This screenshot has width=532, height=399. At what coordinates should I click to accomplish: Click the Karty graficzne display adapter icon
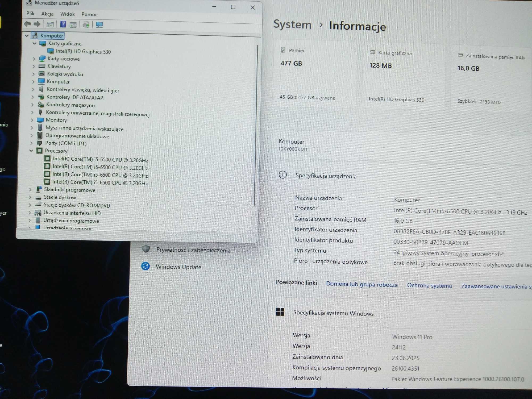pyautogui.click(x=43, y=43)
